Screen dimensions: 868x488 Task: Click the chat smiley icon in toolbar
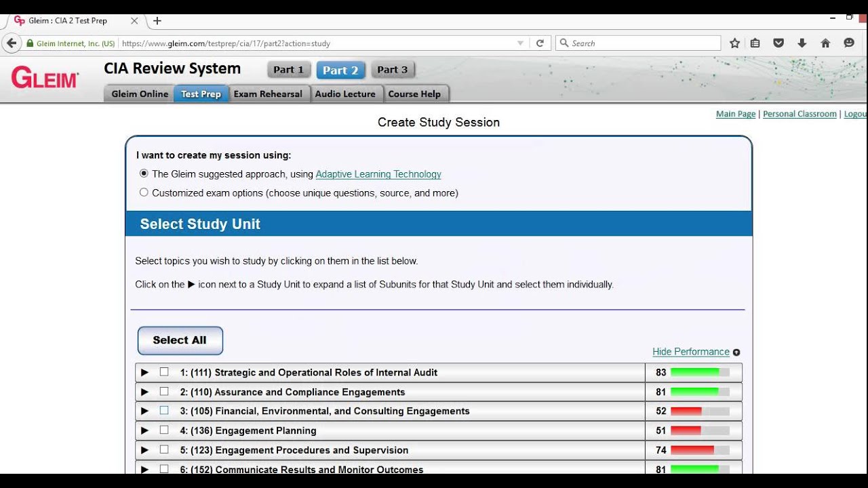pos(849,43)
